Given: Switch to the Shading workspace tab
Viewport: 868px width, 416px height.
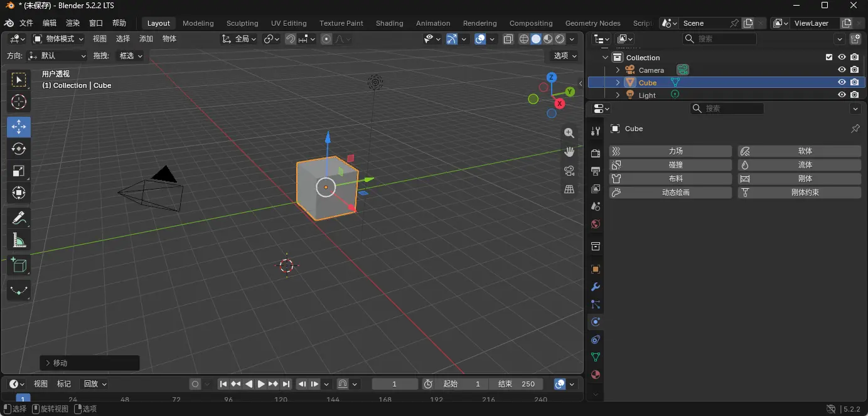Looking at the screenshot, I should click(x=390, y=23).
